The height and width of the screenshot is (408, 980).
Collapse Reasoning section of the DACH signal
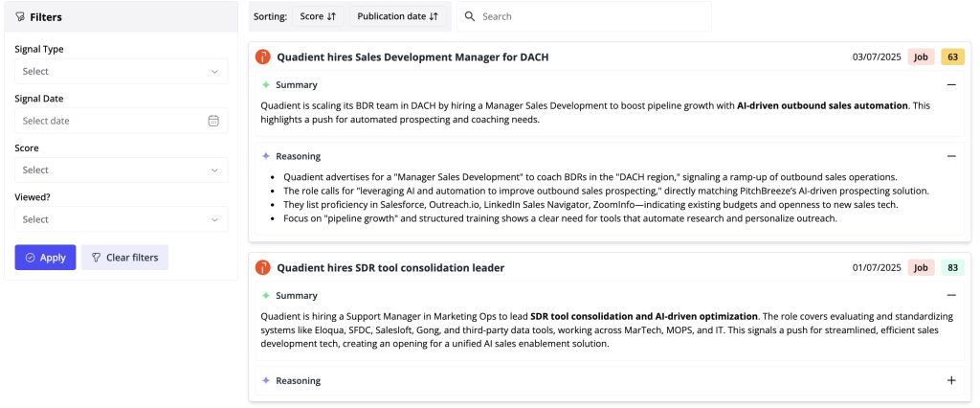click(951, 156)
